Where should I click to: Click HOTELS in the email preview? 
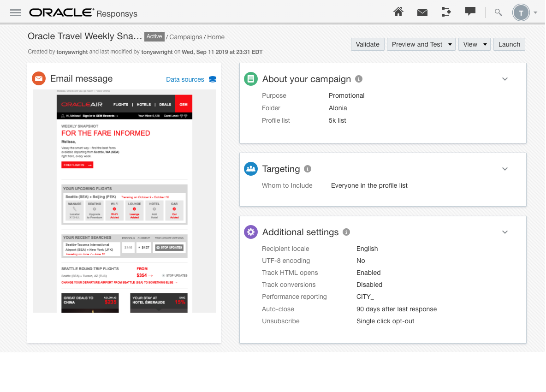(x=144, y=104)
